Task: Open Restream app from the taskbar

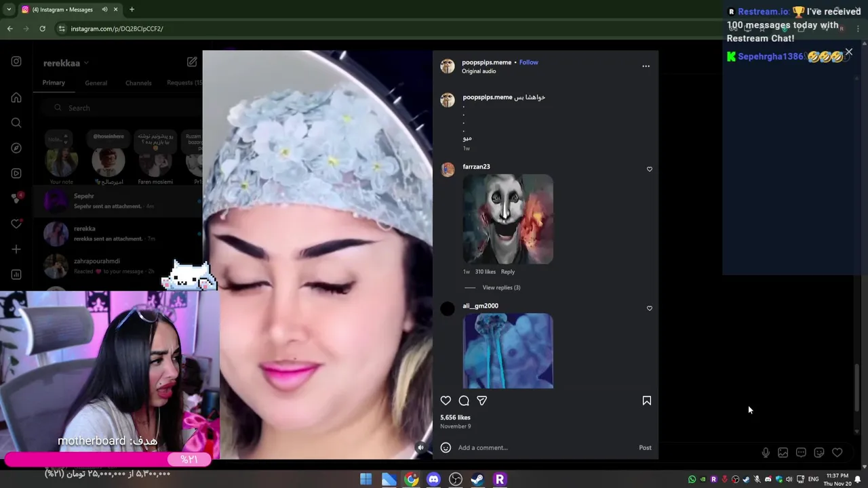Action: coord(500,479)
